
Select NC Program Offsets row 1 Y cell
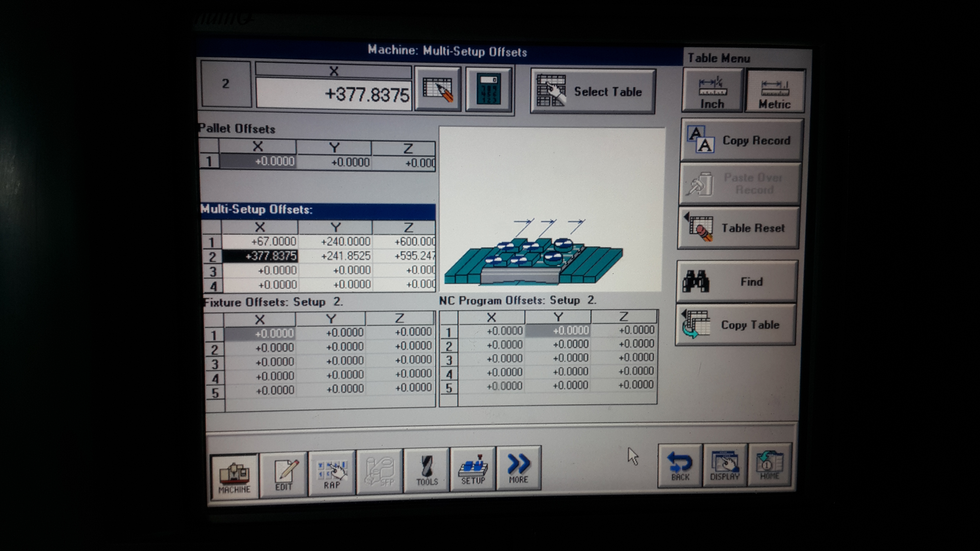[x=558, y=330]
